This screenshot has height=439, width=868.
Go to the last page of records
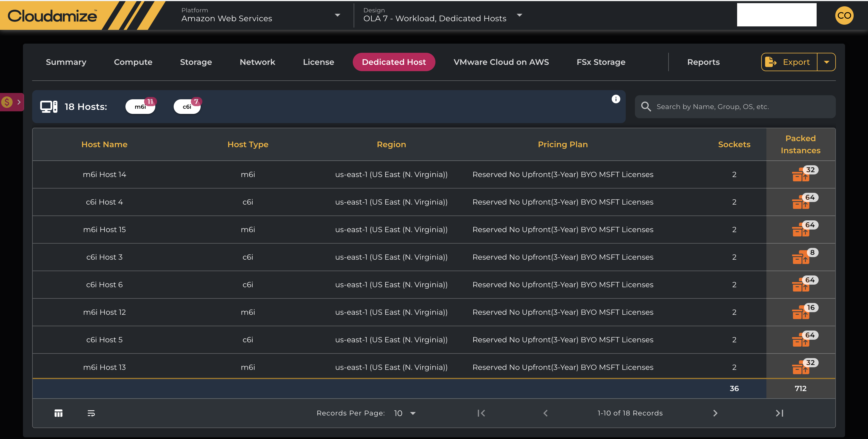[779, 413]
